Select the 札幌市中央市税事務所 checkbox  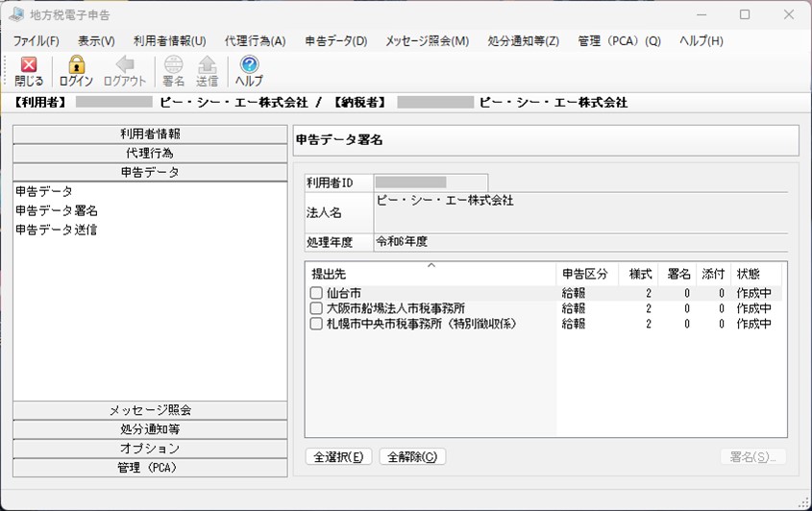click(316, 324)
